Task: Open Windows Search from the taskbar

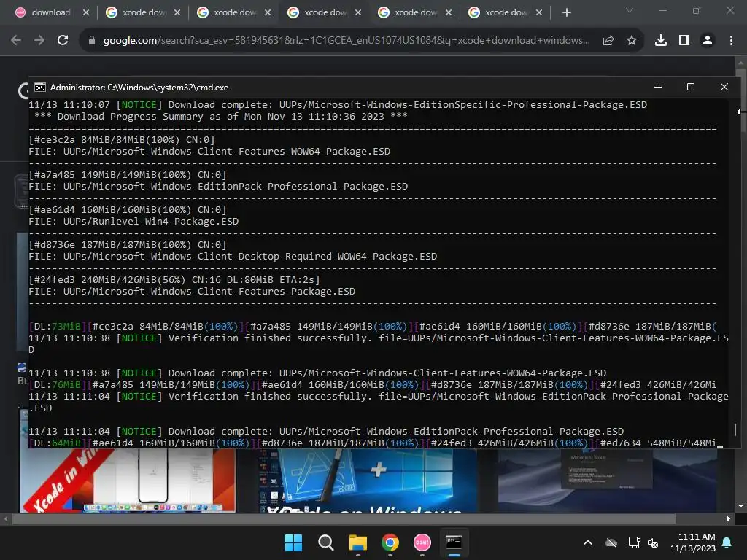Action: pyautogui.click(x=326, y=542)
